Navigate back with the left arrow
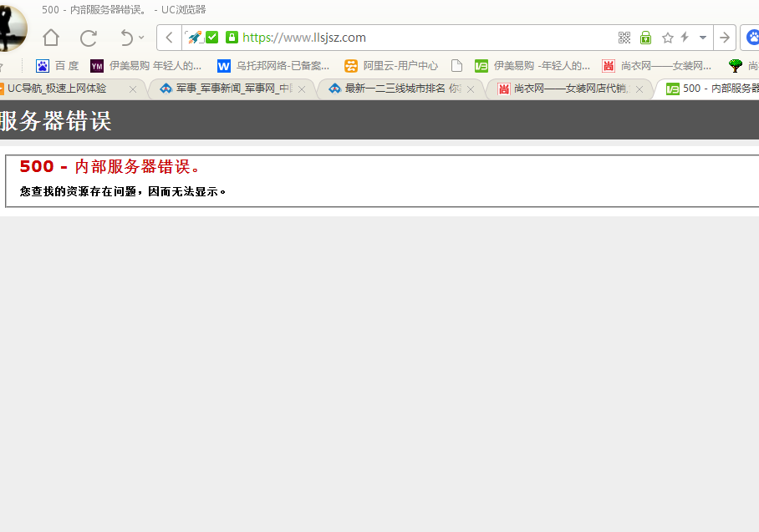 pos(169,38)
